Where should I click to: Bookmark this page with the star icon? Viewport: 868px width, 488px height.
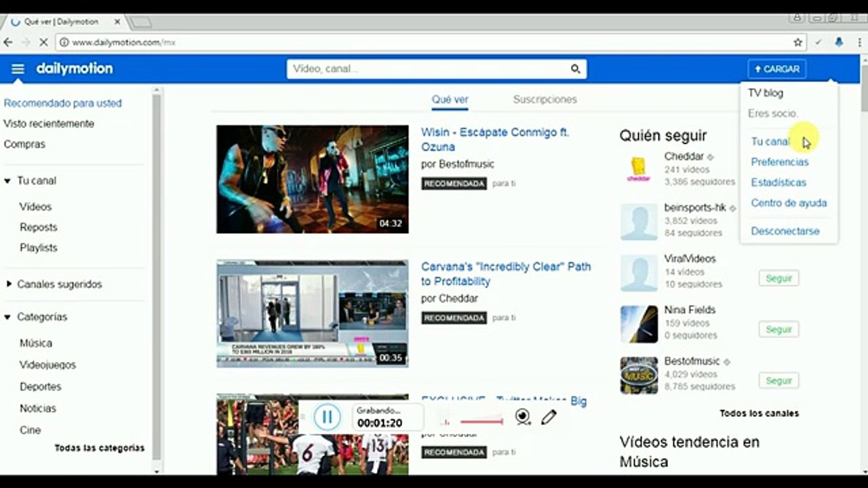798,42
